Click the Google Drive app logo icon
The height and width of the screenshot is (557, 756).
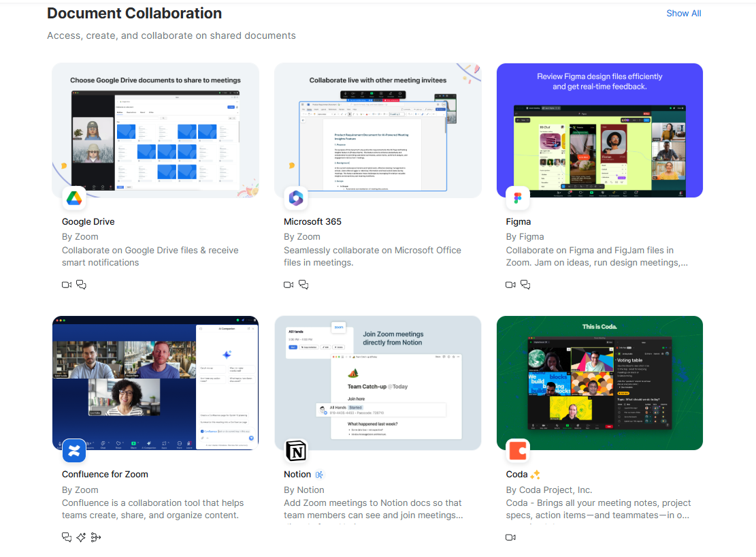[x=73, y=198]
